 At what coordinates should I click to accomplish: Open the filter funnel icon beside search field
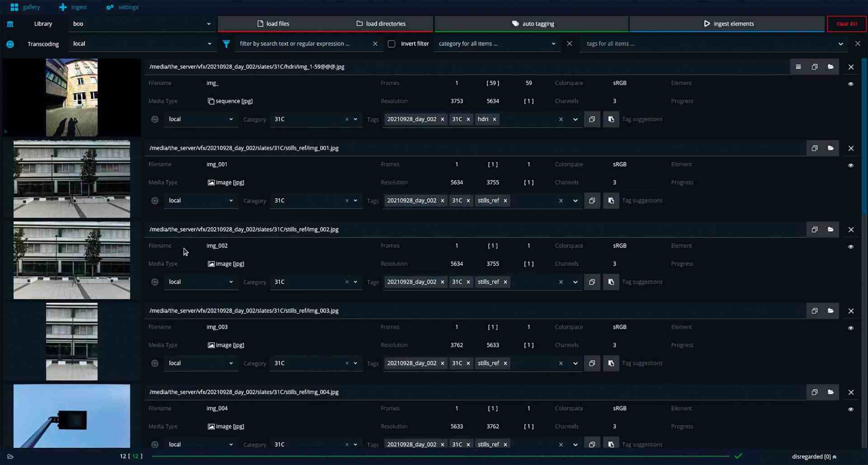tap(226, 44)
